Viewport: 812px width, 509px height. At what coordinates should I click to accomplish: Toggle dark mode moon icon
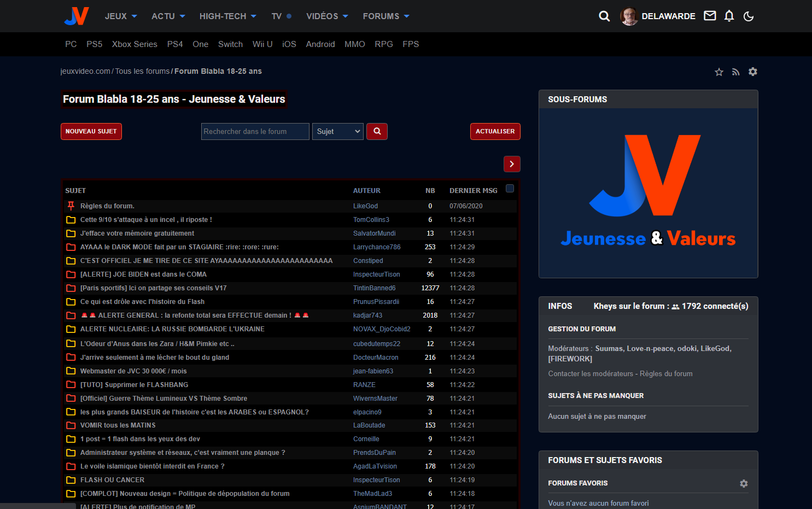(749, 16)
